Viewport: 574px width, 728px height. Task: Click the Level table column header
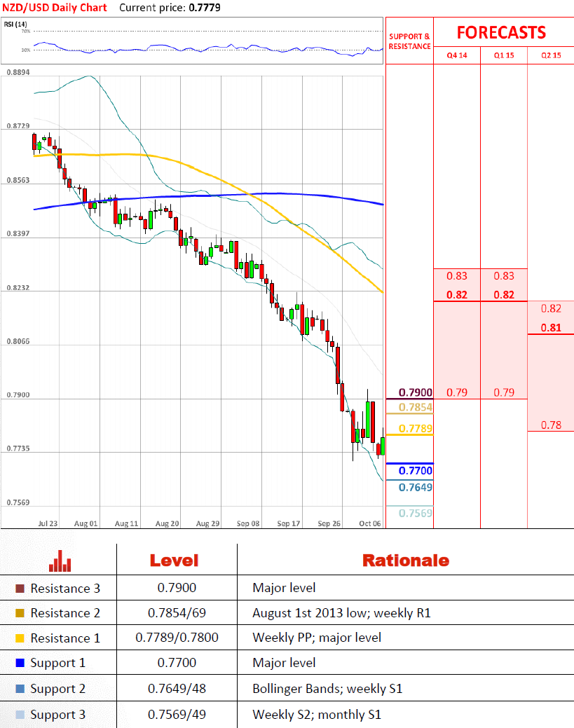(x=174, y=561)
